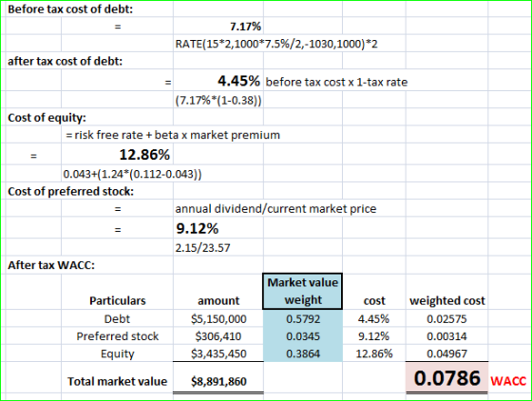Image resolution: width=532 pixels, height=401 pixels.
Task: Click the 'Preferred stock' row label
Action: click(x=118, y=336)
